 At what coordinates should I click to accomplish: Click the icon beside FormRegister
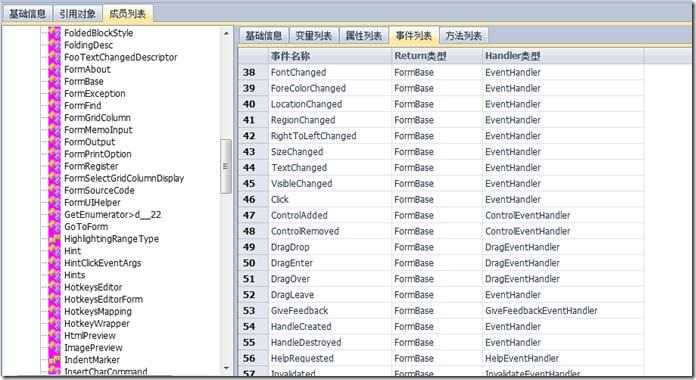pyautogui.click(x=54, y=166)
